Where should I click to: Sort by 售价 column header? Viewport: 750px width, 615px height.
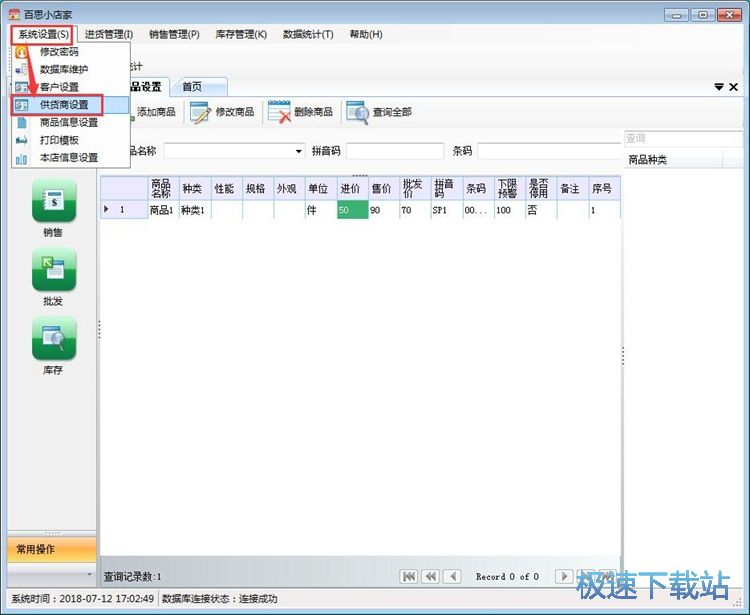tap(383, 188)
